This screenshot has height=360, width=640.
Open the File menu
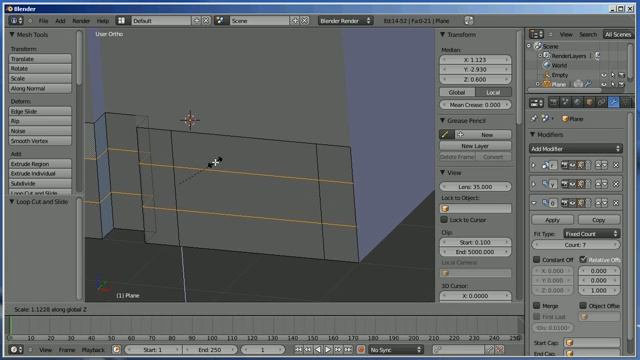(43, 20)
